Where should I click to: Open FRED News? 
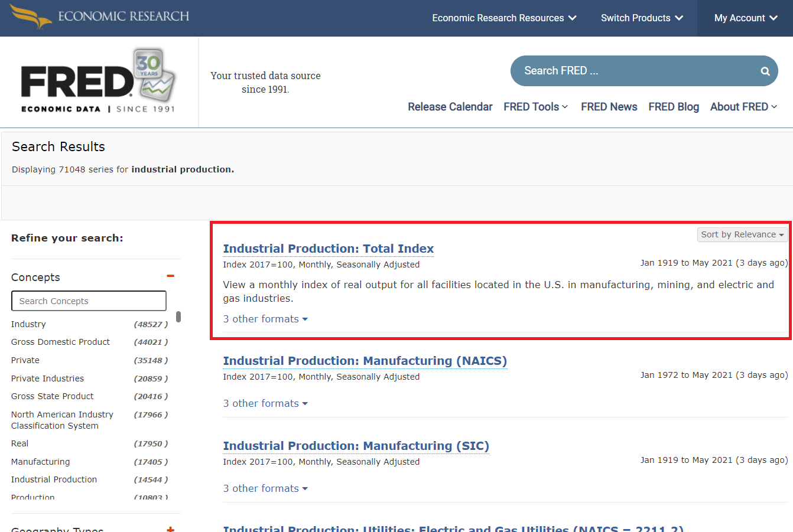(x=609, y=107)
